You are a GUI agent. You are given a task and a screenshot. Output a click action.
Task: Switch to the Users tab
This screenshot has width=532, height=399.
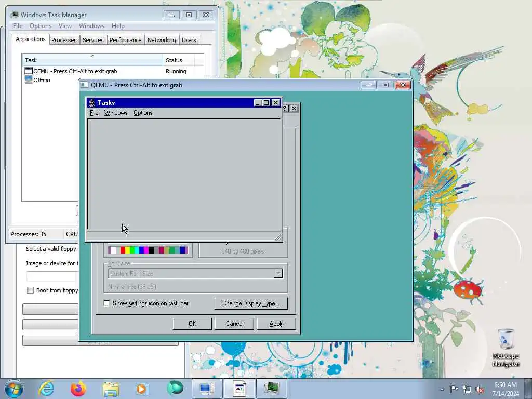point(189,40)
